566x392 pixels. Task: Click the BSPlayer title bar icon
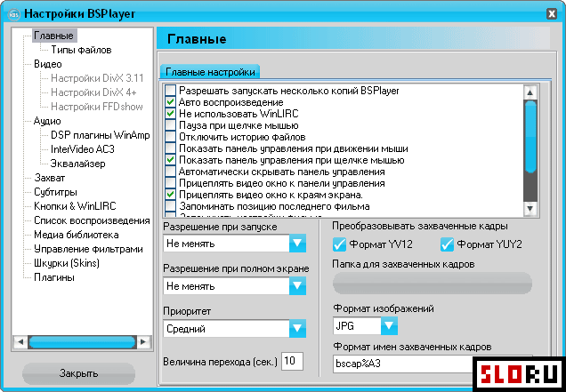pyautogui.click(x=14, y=14)
